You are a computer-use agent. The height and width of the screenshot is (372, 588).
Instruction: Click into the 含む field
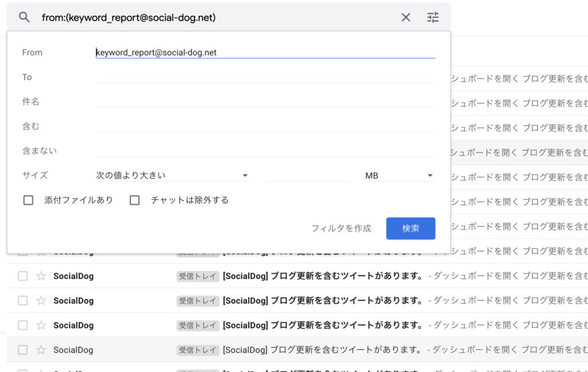[x=265, y=126]
